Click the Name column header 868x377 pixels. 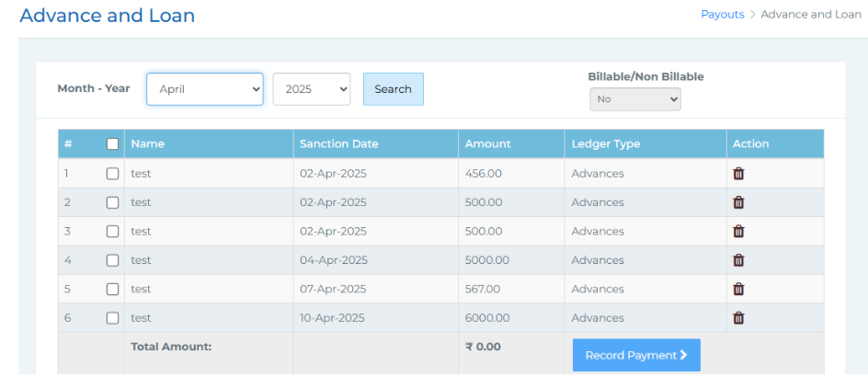pos(147,143)
